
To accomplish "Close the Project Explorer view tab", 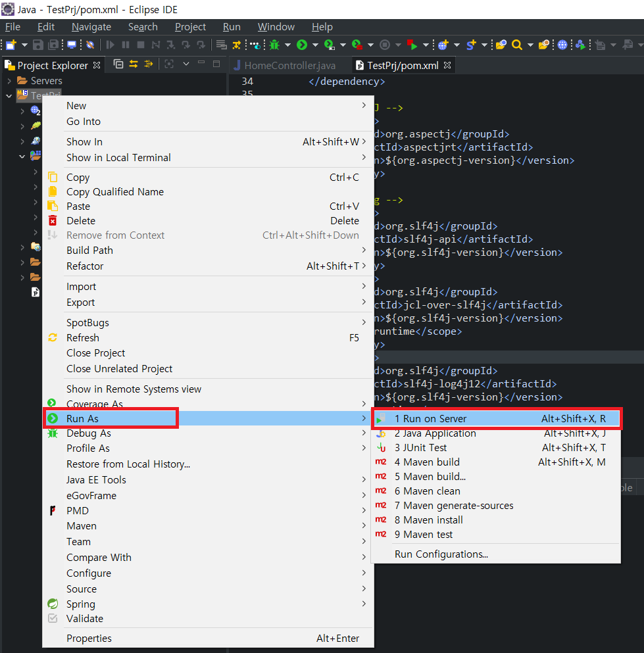I will click(97, 65).
